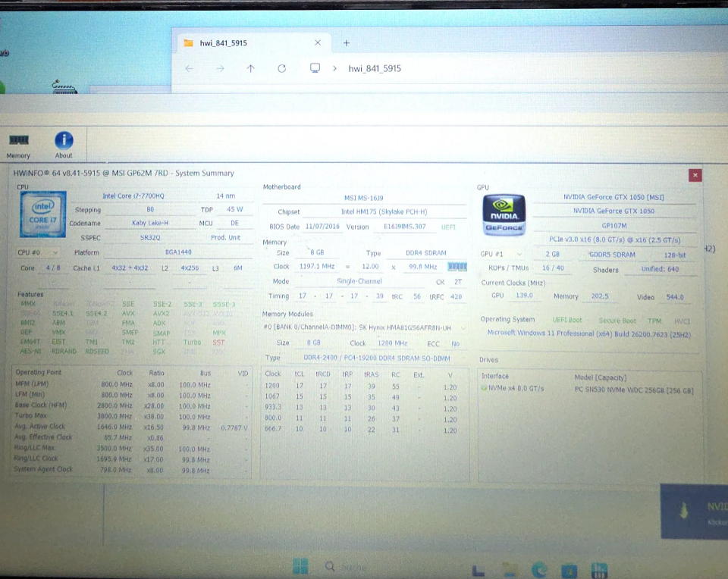This screenshot has width=728, height=579.
Task: Open the CPU #0 selector dropdown
Action: point(37,253)
